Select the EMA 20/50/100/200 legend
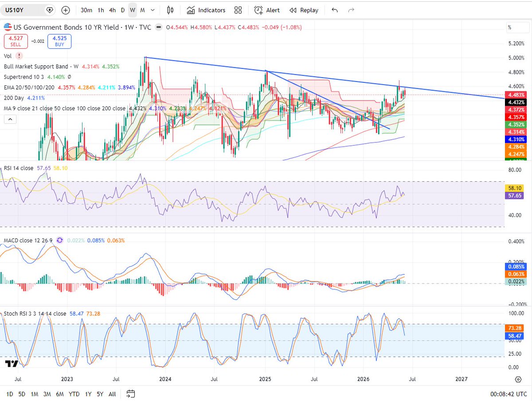Viewport: 532px width, 401px height. click(x=30, y=87)
